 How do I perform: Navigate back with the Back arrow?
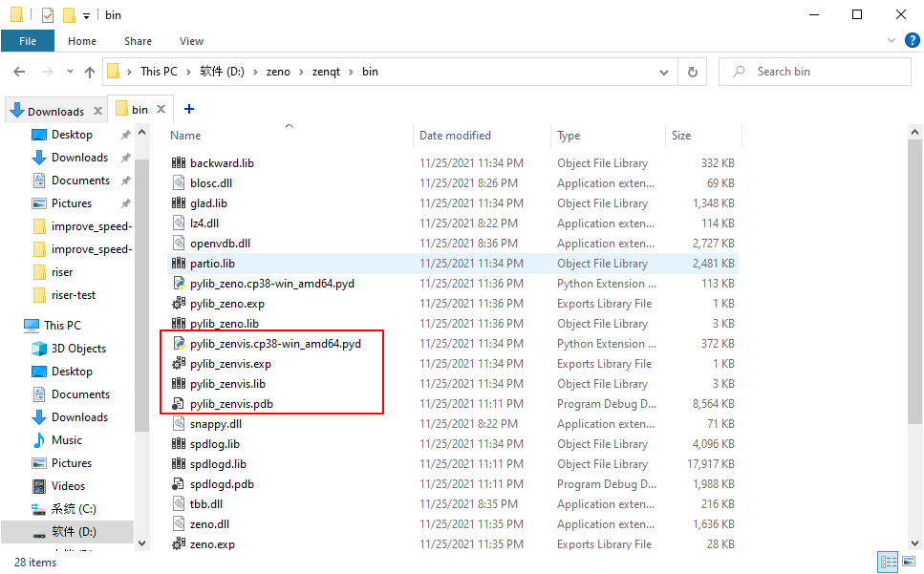click(19, 71)
